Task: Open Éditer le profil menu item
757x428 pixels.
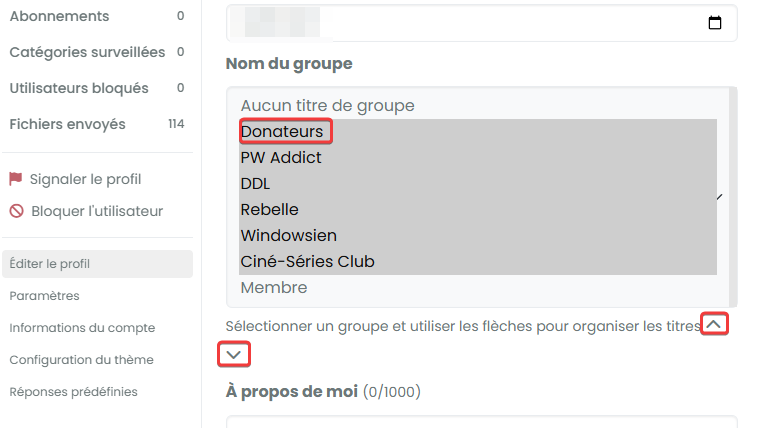Action: (x=98, y=264)
